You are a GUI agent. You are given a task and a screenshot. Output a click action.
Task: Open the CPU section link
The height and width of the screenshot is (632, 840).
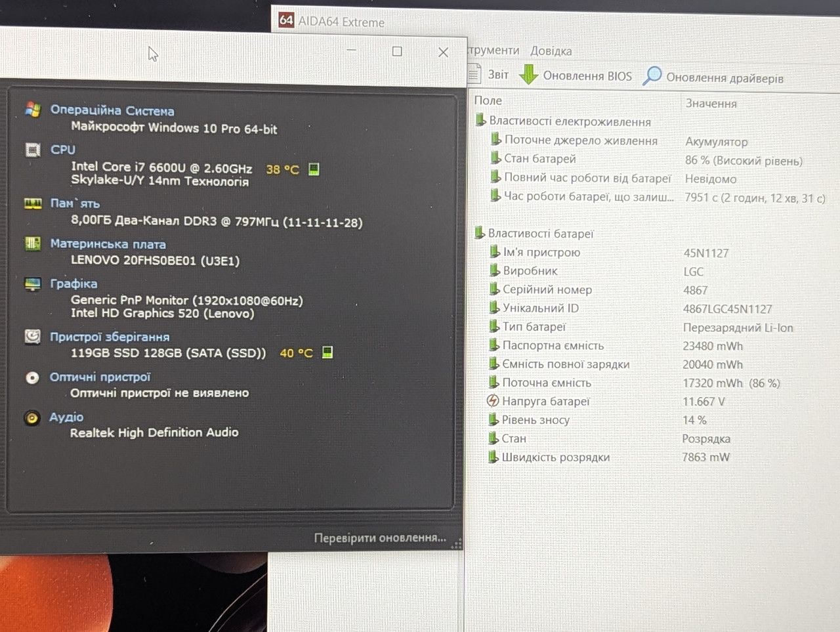(x=63, y=150)
